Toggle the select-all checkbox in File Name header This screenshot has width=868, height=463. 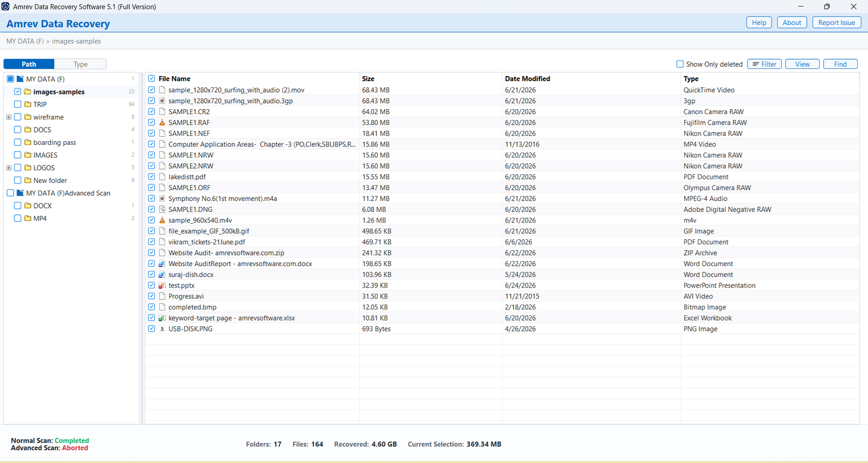click(x=151, y=79)
